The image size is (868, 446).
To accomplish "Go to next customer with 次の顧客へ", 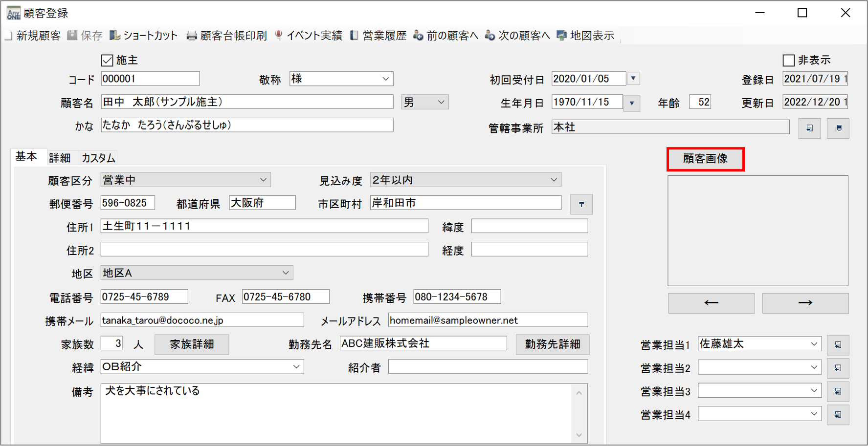I will 517,36.
